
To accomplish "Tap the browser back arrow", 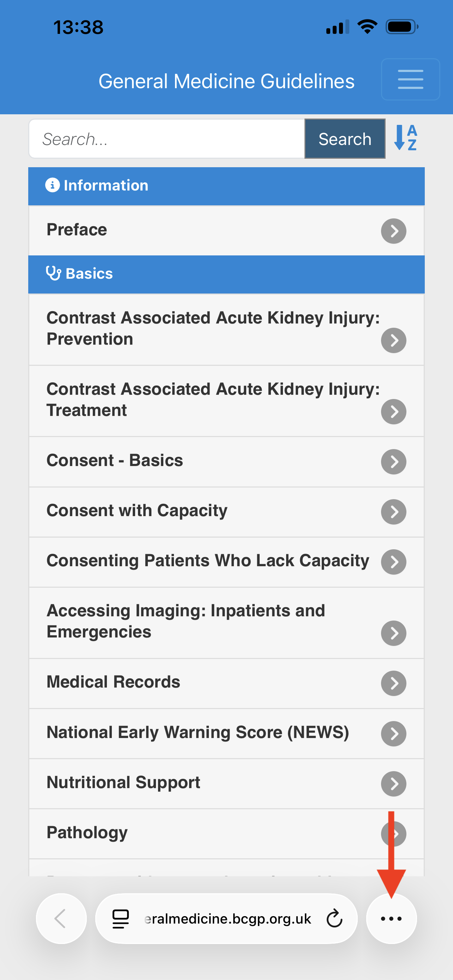I will point(61,918).
